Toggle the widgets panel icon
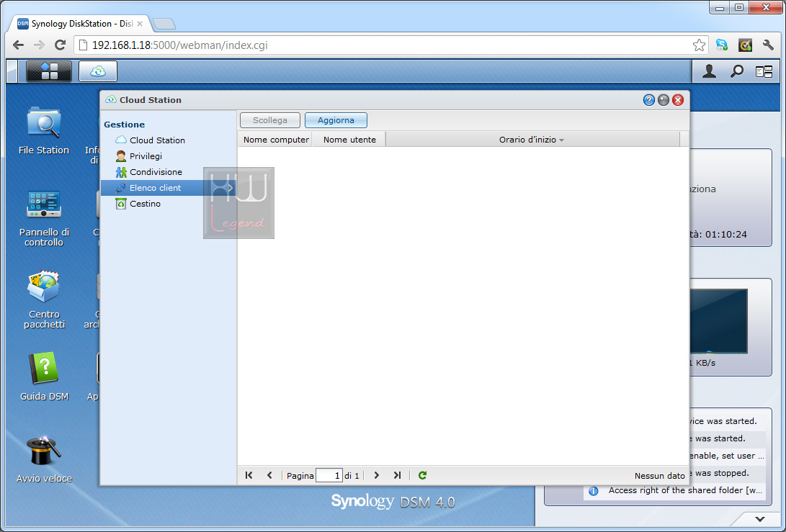Viewport: 786px width, 532px height. point(764,72)
